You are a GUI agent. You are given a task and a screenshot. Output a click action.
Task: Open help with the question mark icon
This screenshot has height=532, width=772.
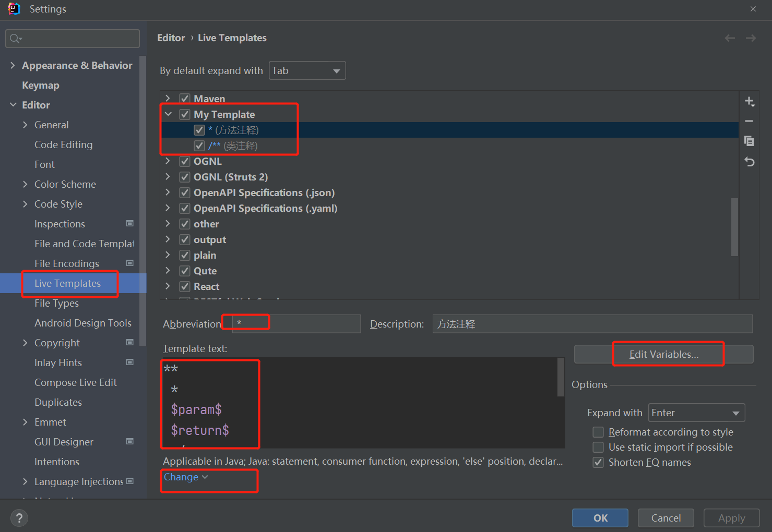tap(19, 518)
